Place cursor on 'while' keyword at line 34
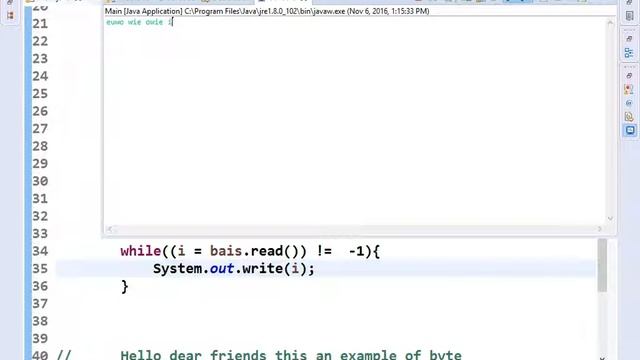This screenshot has height=360, width=640. 140,251
